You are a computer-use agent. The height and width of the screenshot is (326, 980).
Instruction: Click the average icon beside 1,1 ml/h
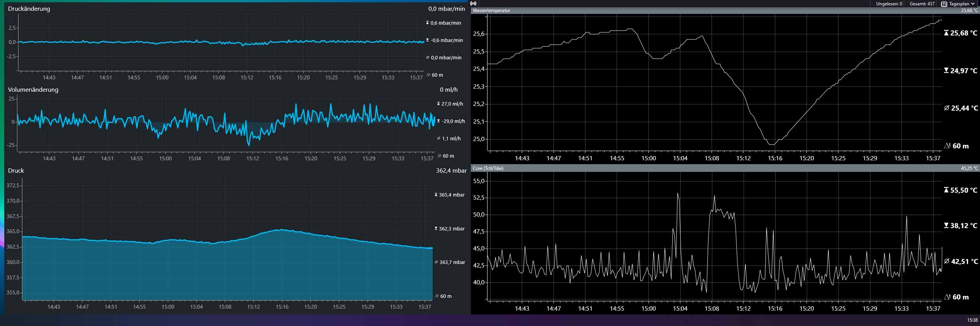[x=438, y=138]
